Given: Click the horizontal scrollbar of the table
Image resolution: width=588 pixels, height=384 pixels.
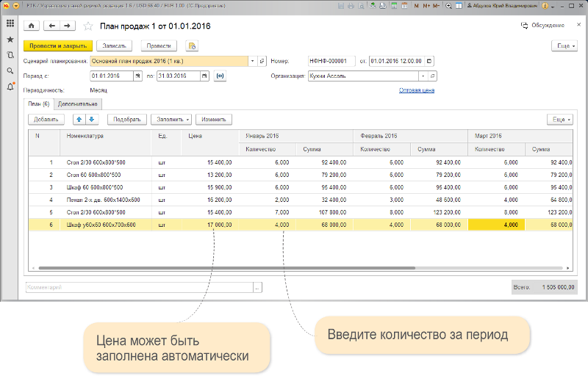Looking at the screenshot, I should click(227, 268).
